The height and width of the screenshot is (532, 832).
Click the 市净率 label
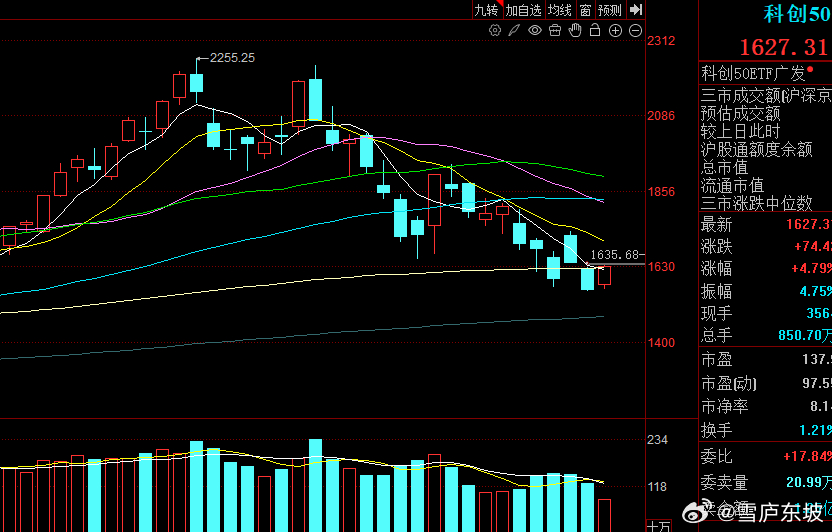click(724, 407)
